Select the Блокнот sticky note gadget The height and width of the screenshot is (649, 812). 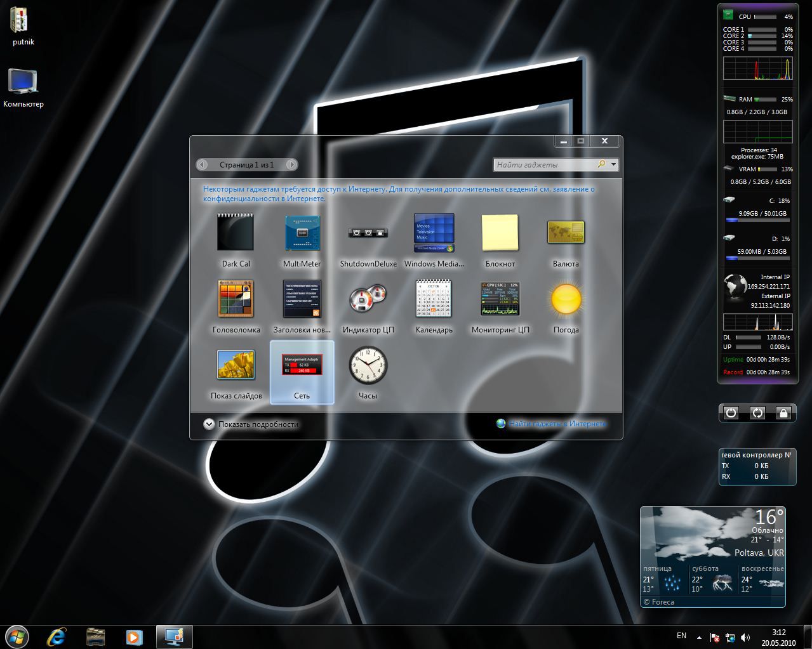click(500, 232)
